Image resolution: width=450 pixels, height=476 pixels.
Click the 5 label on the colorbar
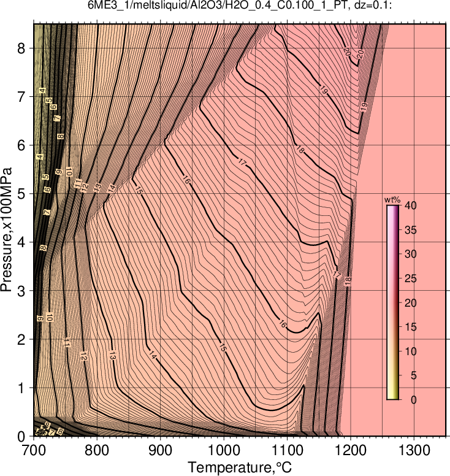[413, 375]
